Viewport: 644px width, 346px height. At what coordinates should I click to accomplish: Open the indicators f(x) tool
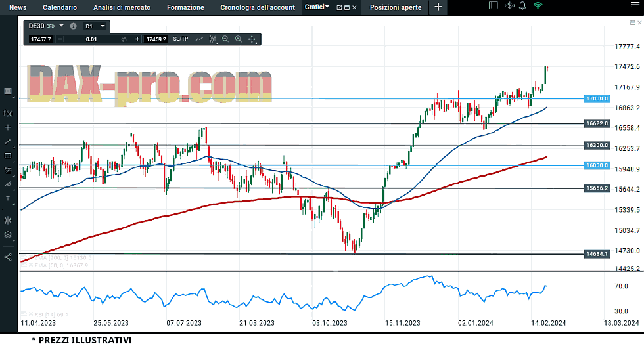(x=8, y=114)
